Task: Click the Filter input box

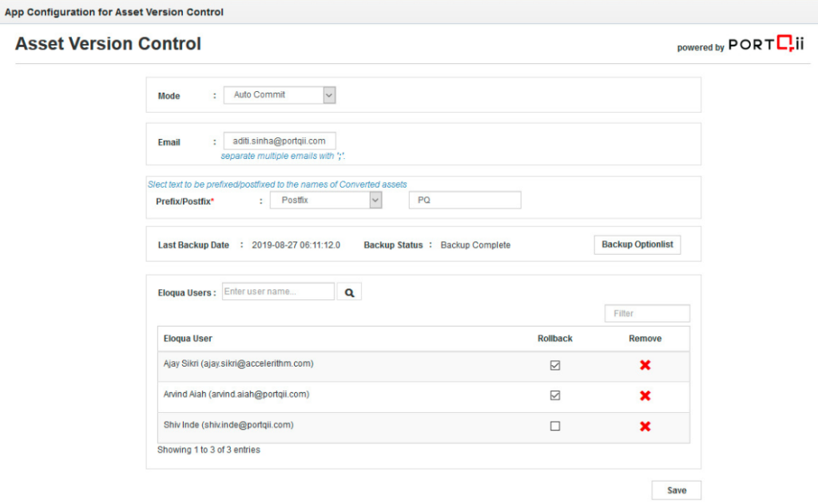Action: (647, 314)
